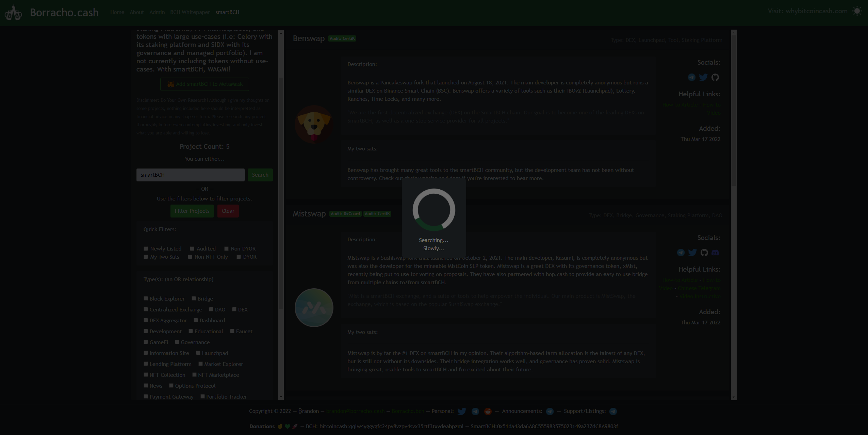
Task: Click the Borracho.cash site title
Action: (64, 13)
